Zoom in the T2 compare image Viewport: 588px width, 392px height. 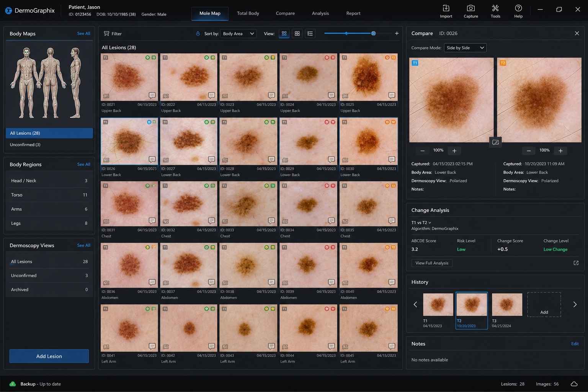point(560,151)
